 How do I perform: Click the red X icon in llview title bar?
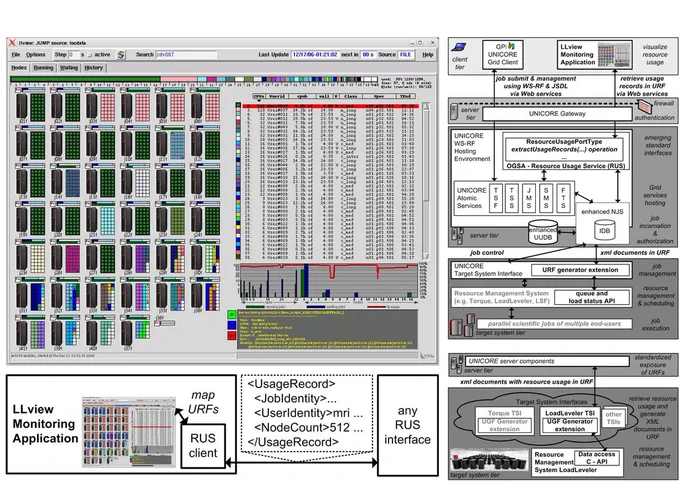click(x=12, y=42)
